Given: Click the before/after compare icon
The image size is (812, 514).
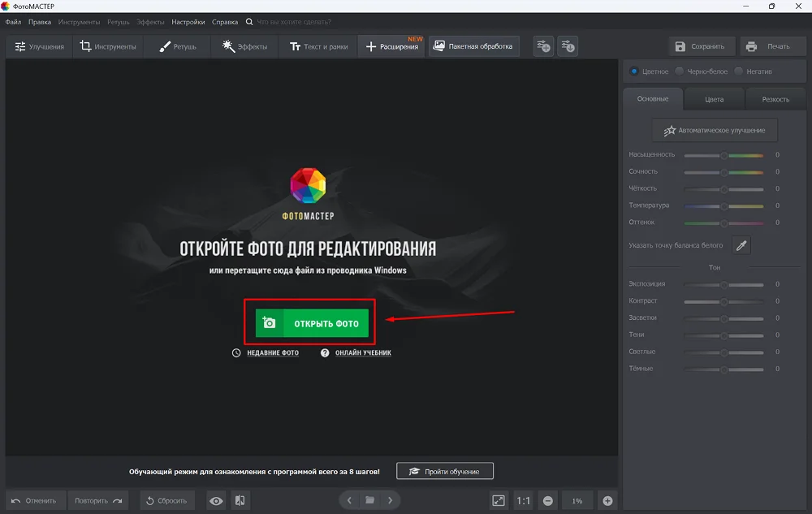Looking at the screenshot, I should click(240, 501).
